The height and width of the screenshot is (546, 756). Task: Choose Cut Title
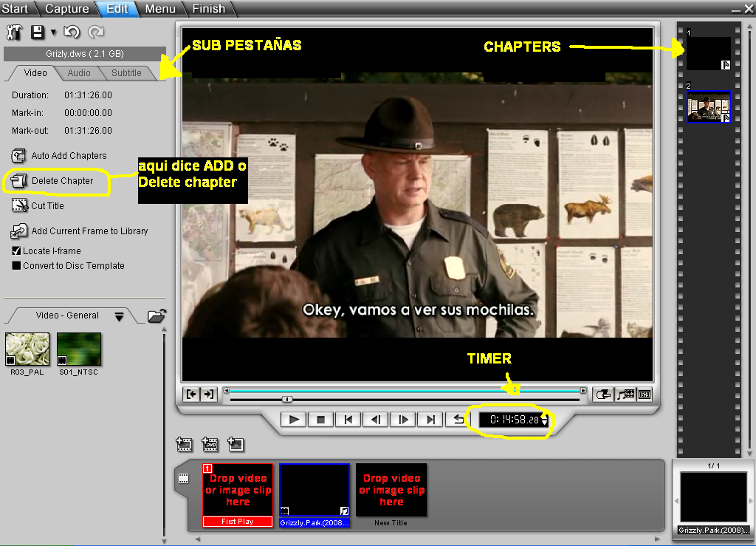[38, 206]
